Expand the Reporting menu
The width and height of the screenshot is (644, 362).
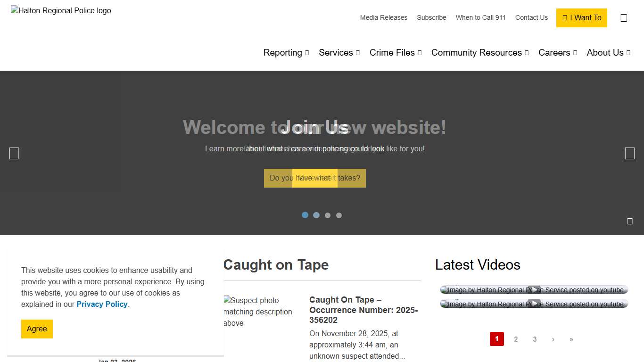tap(286, 53)
